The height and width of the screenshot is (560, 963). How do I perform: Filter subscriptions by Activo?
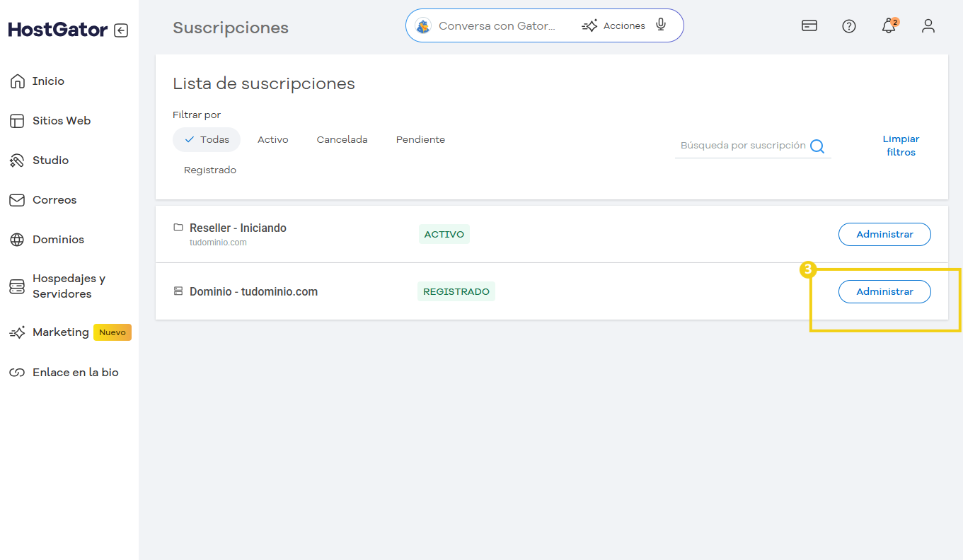[x=272, y=140]
